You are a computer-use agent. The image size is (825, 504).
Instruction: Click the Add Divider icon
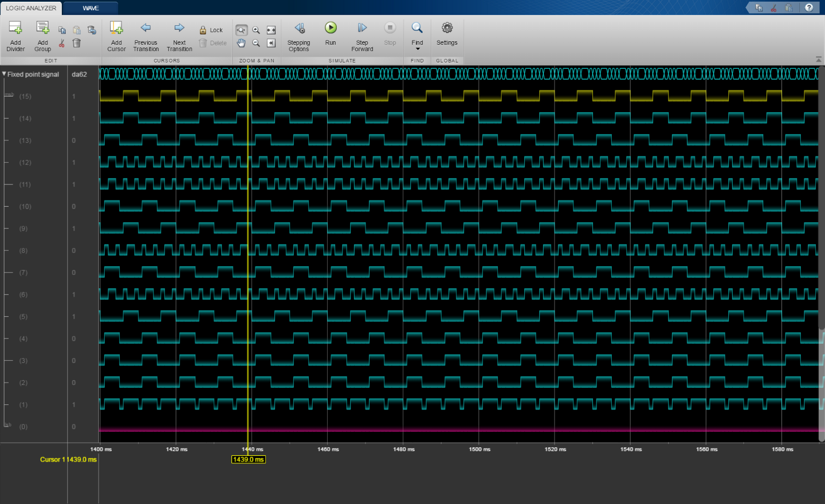point(15,28)
